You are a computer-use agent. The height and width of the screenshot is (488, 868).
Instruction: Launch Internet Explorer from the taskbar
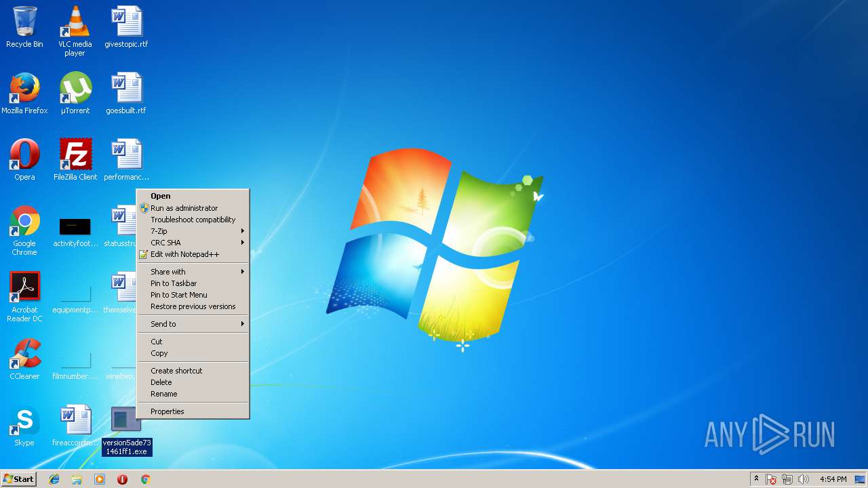click(54, 479)
